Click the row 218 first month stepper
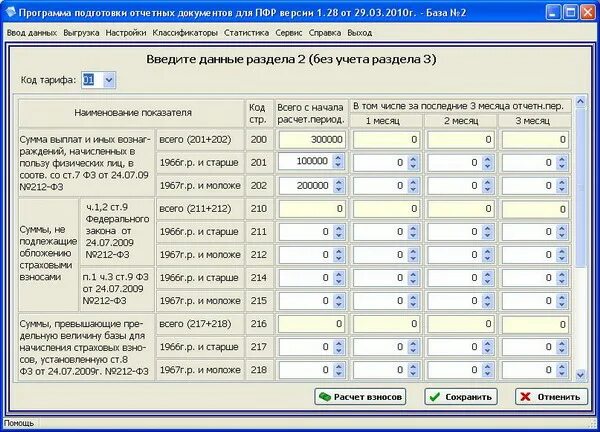600x432 pixels. 413,370
